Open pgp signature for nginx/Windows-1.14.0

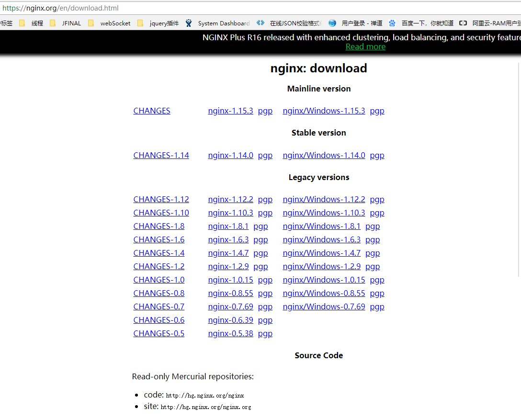[377, 156]
